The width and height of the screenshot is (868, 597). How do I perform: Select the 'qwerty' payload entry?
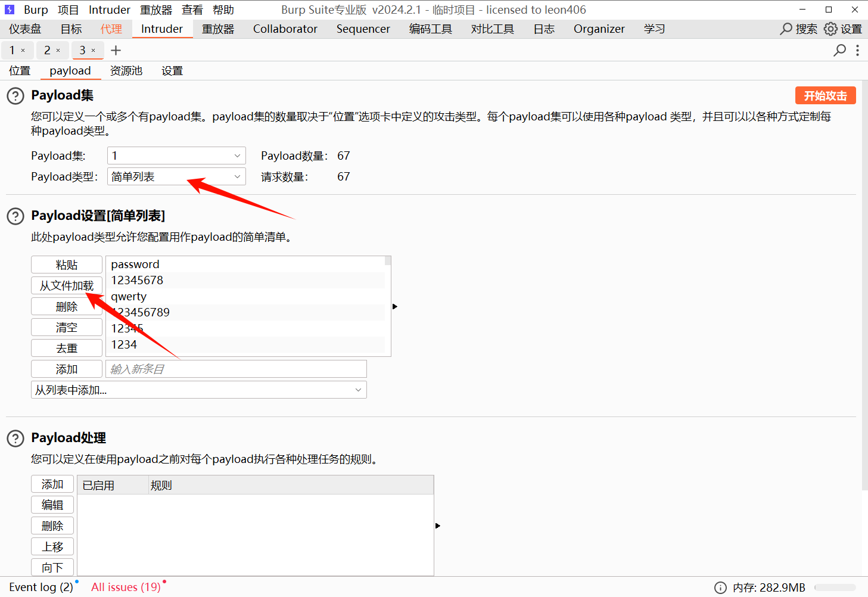pos(245,296)
